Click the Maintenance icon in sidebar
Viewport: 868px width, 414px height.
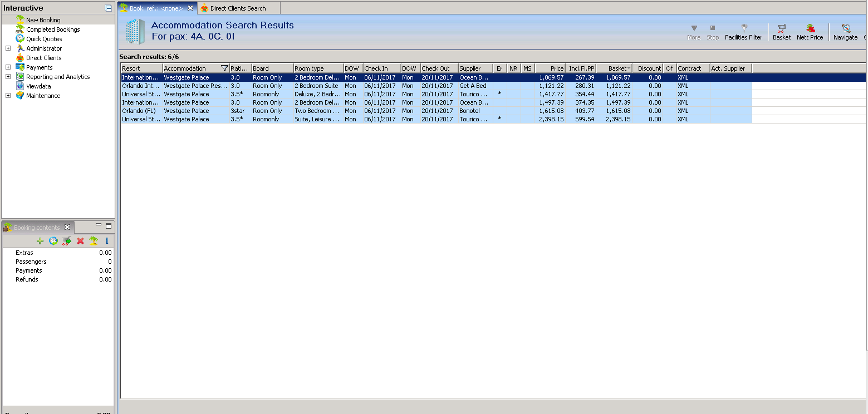(20, 96)
